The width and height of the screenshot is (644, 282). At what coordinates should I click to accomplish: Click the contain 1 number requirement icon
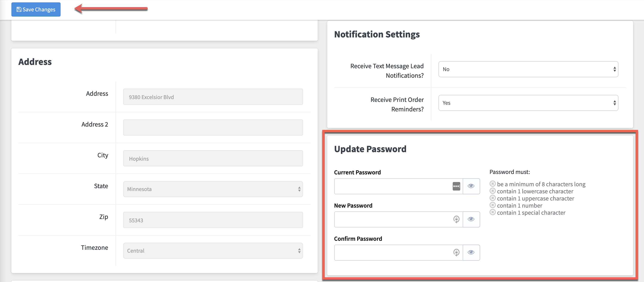[x=492, y=205]
